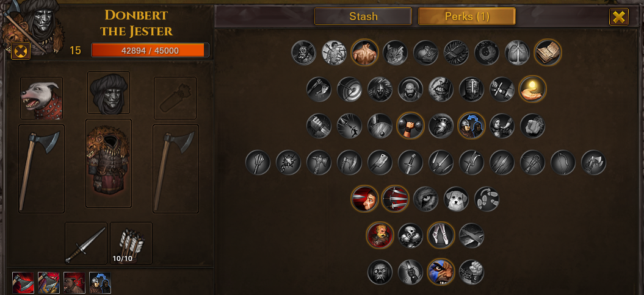644x295 pixels.
Task: Select the blue-faced Berserk perk icon
Action: click(x=441, y=272)
